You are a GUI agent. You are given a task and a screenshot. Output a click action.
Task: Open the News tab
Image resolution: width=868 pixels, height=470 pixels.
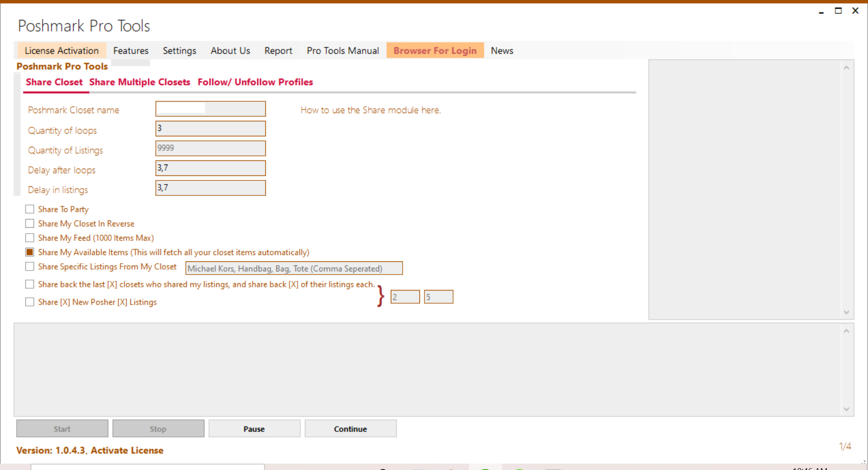click(502, 50)
